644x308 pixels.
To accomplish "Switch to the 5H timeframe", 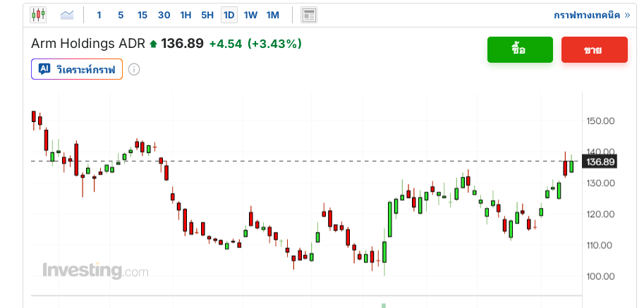I will click(207, 16).
